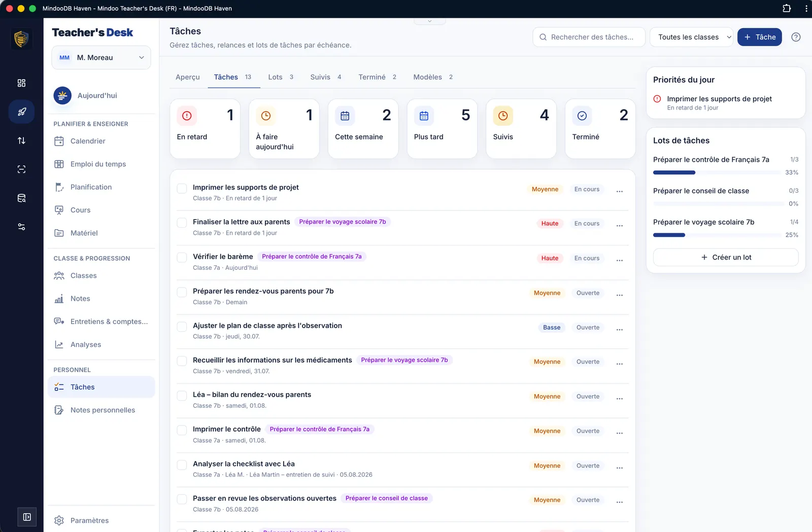Check Recueillir les informations sur les médicaments
This screenshot has width=812, height=532.
[182, 361]
